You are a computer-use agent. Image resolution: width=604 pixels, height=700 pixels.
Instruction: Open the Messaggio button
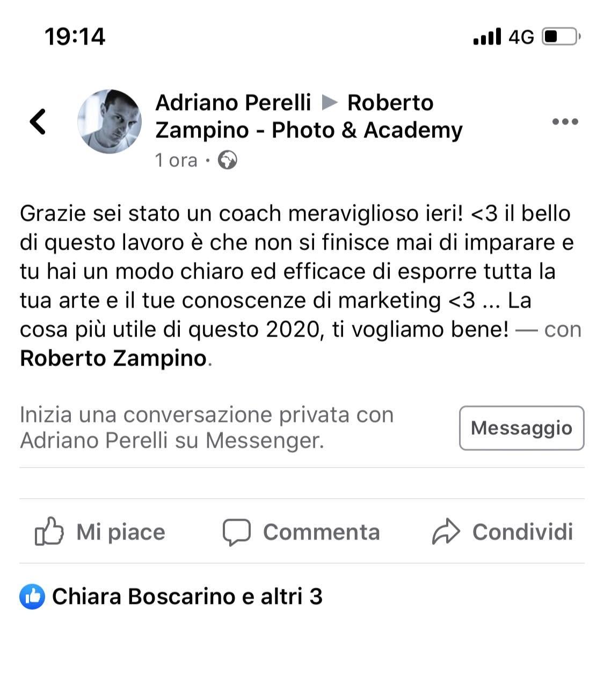point(521,428)
